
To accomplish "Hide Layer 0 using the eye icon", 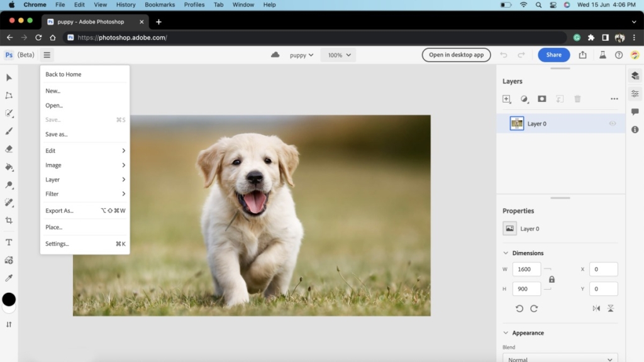I will (x=613, y=124).
